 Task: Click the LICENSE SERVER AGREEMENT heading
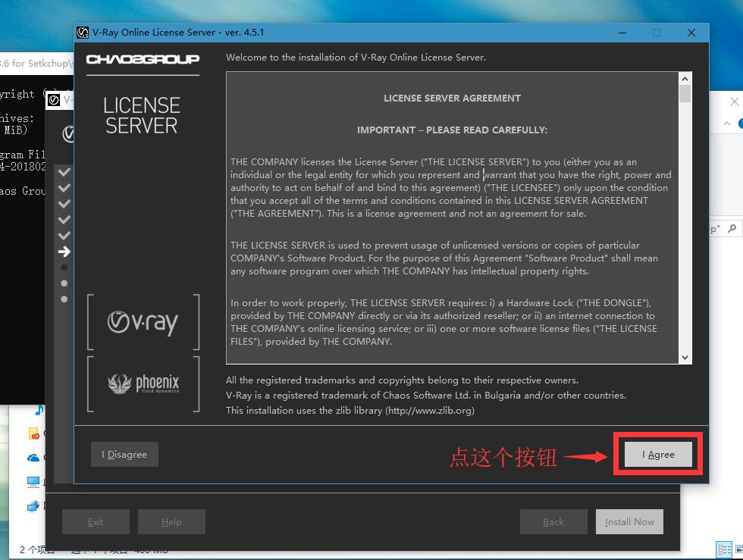(452, 98)
